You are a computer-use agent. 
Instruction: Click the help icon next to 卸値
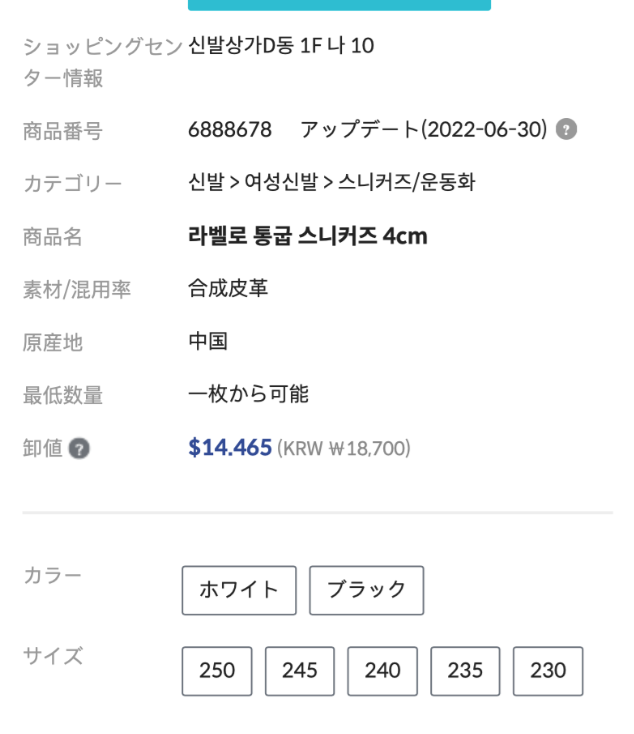[79, 449]
